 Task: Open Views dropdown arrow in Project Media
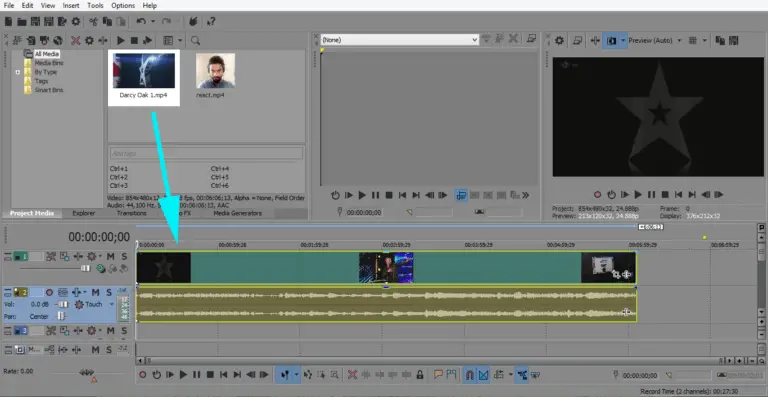pyautogui.click(x=180, y=40)
